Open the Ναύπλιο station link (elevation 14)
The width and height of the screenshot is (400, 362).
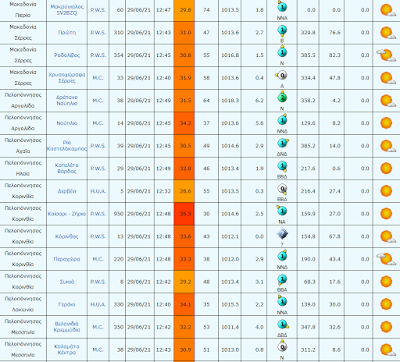coord(67,123)
